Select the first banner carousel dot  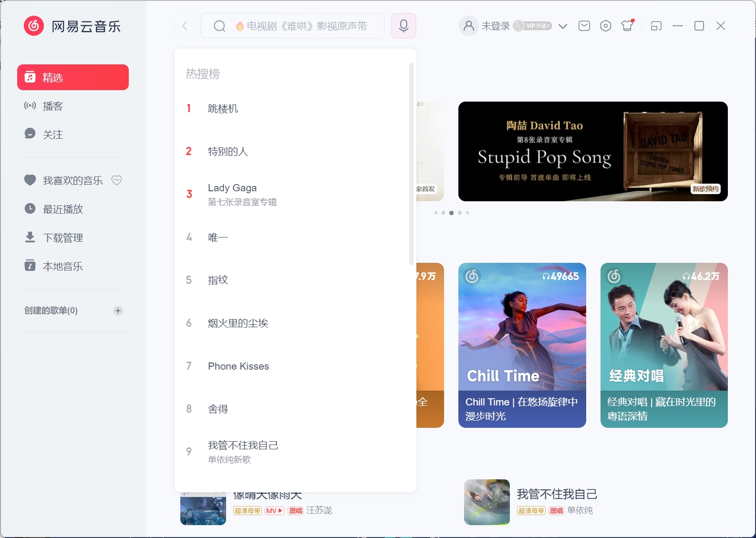(436, 213)
